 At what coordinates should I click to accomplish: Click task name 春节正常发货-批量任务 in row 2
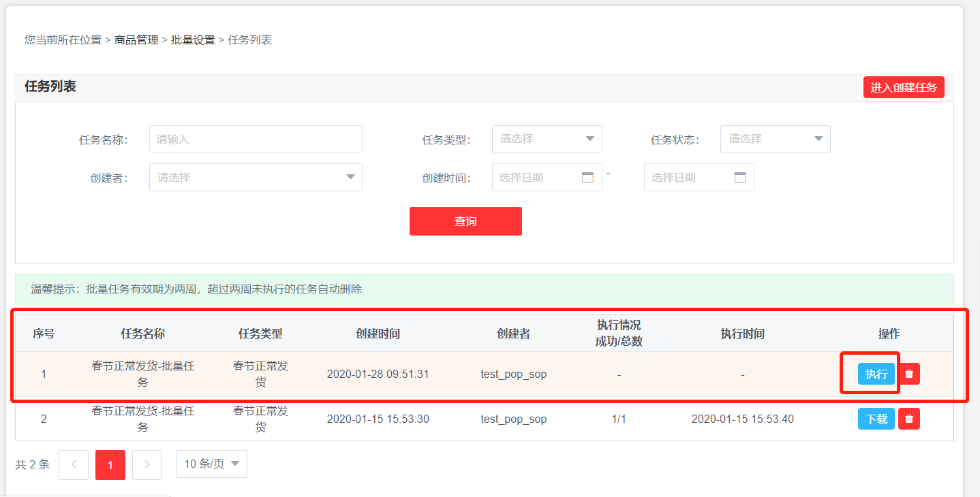[143, 419]
